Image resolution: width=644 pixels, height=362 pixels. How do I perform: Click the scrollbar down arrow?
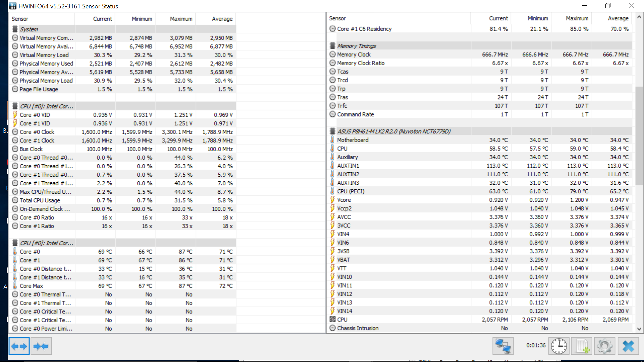point(639,329)
